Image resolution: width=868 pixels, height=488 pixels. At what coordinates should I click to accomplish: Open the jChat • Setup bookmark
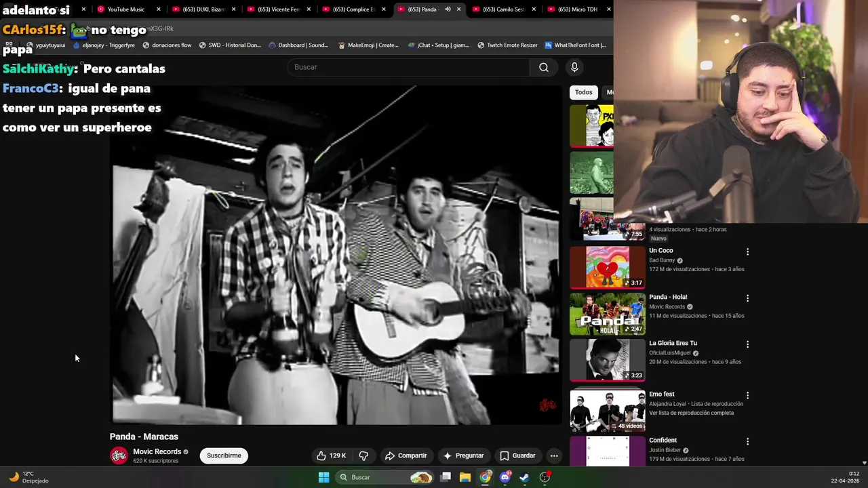pyautogui.click(x=438, y=45)
